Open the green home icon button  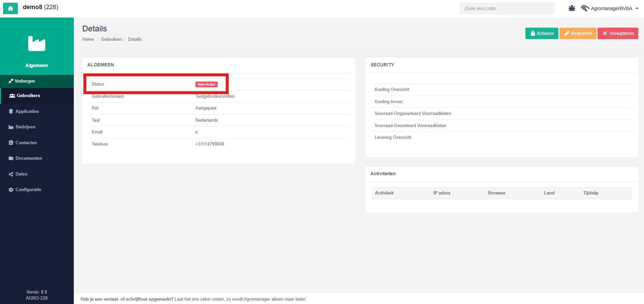coord(10,8)
